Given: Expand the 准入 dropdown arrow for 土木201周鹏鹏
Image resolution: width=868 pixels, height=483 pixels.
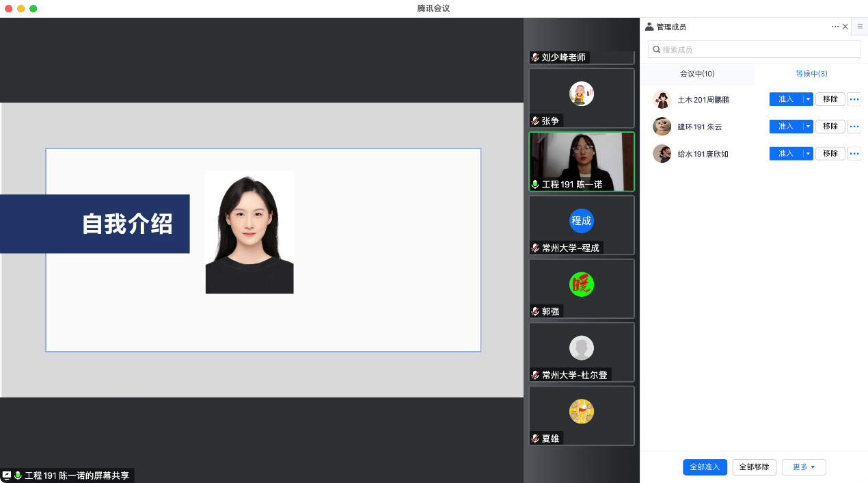Looking at the screenshot, I should pyautogui.click(x=808, y=99).
